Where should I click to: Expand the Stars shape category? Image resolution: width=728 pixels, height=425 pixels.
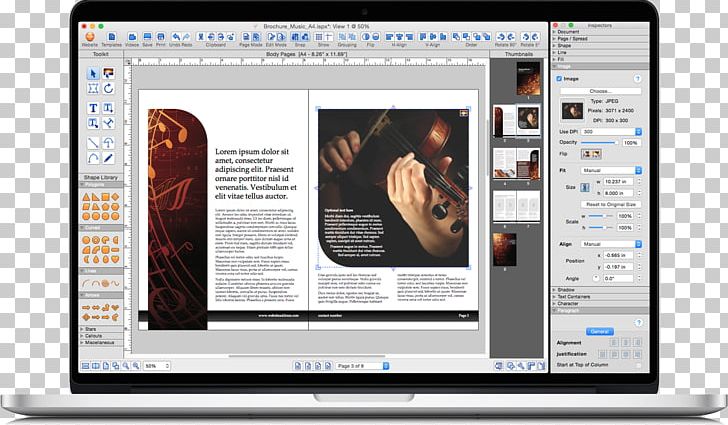pyautogui.click(x=101, y=329)
